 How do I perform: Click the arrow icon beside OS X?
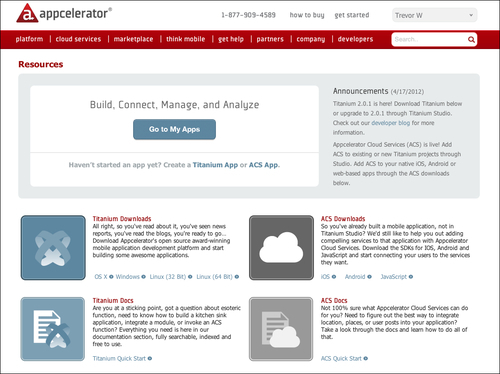[111, 277]
